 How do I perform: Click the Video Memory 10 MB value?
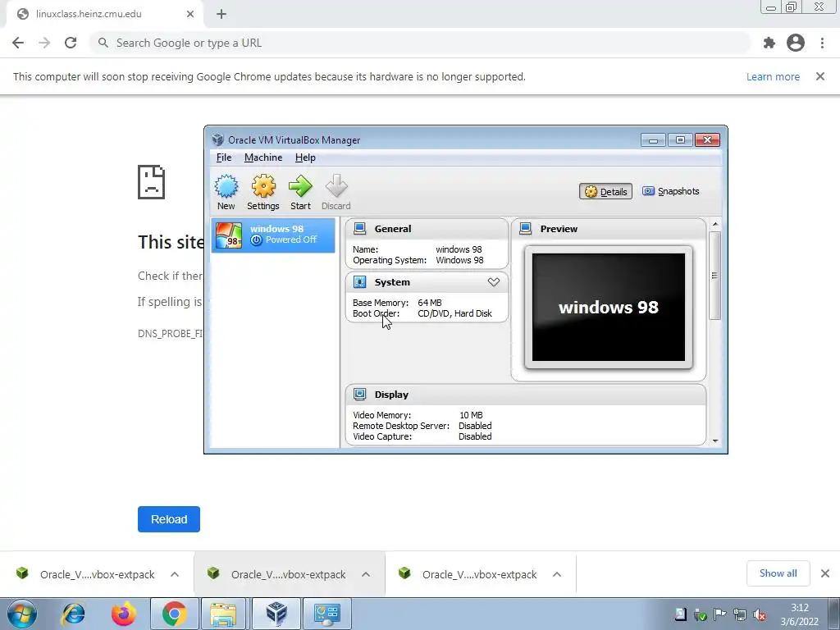click(471, 415)
